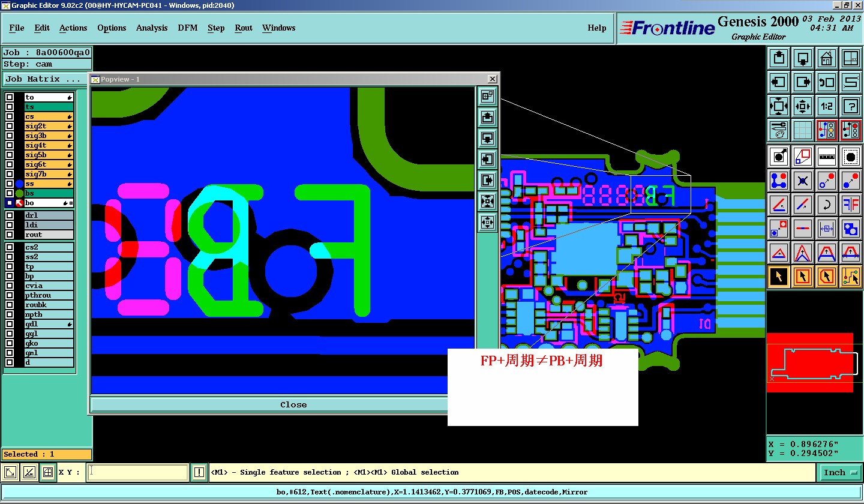Click the traffic light filter icon
Screen dimensions: 864x504
[x=826, y=130]
